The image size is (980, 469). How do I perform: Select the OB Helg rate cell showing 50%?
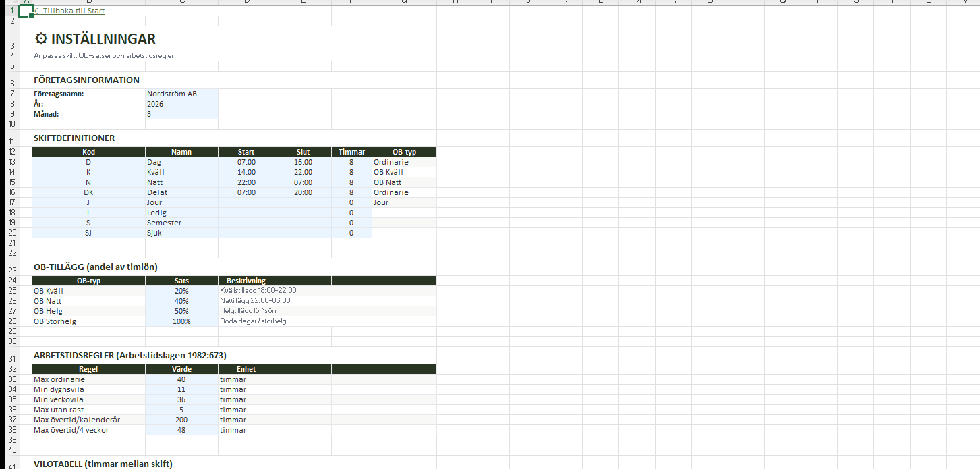(181, 311)
